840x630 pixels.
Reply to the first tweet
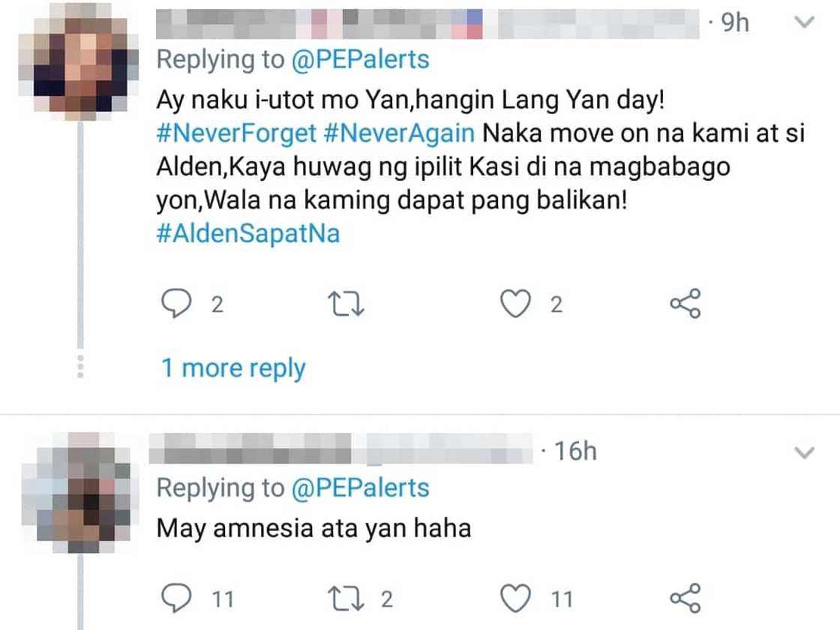point(176,304)
